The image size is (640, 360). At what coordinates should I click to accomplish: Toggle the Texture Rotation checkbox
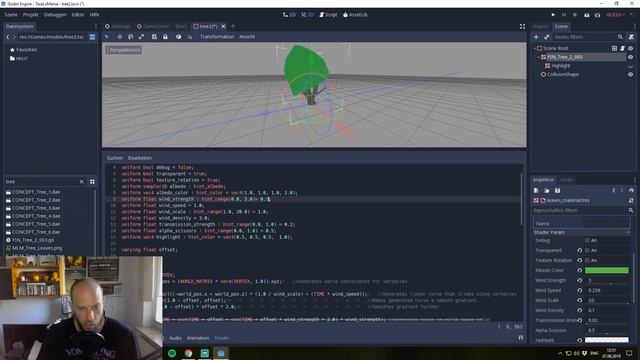pos(587,260)
